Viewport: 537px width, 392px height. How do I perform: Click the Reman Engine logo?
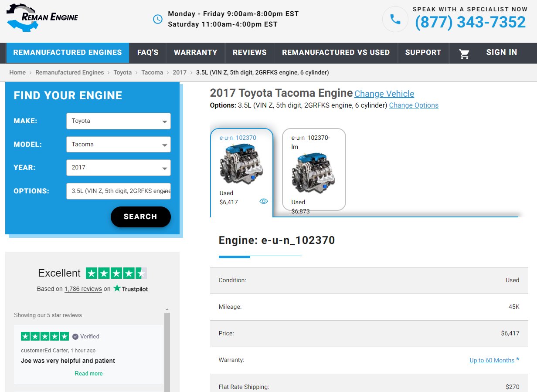coord(42,17)
